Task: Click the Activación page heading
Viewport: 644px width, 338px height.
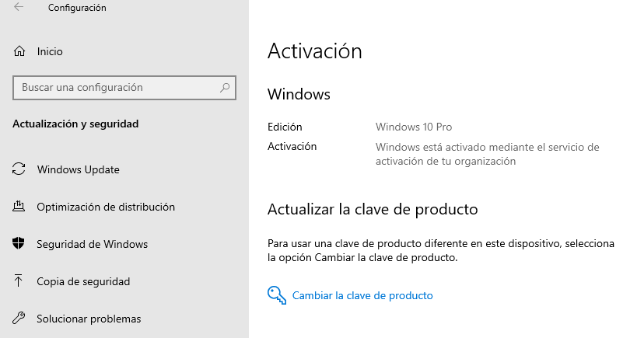Action: [x=315, y=51]
